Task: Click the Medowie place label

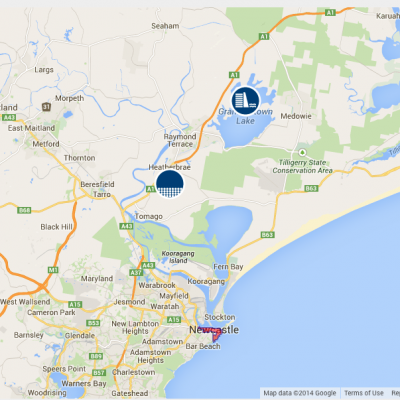Action: tap(296, 116)
